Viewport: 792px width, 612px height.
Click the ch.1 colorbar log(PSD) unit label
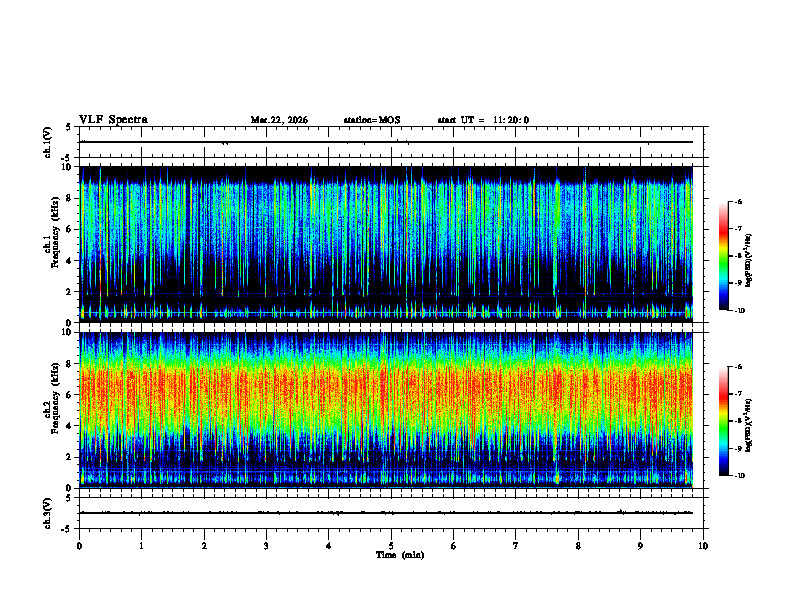point(749,261)
